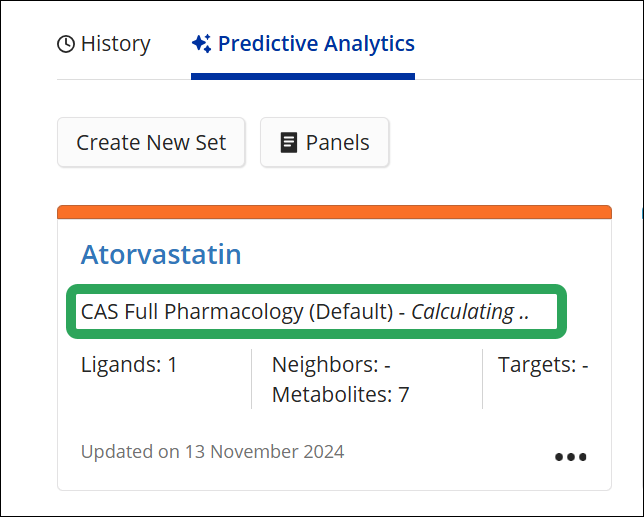This screenshot has height=517, width=644.
Task: Click the Targets statistic
Action: [543, 365]
